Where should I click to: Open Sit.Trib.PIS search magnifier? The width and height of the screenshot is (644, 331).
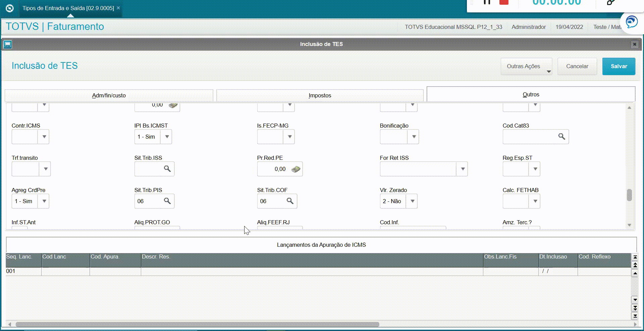(167, 201)
